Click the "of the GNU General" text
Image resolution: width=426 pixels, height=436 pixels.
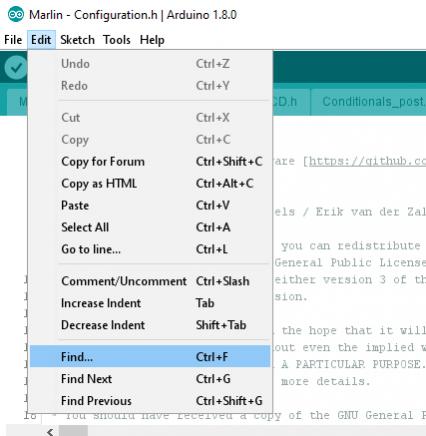click(351, 416)
